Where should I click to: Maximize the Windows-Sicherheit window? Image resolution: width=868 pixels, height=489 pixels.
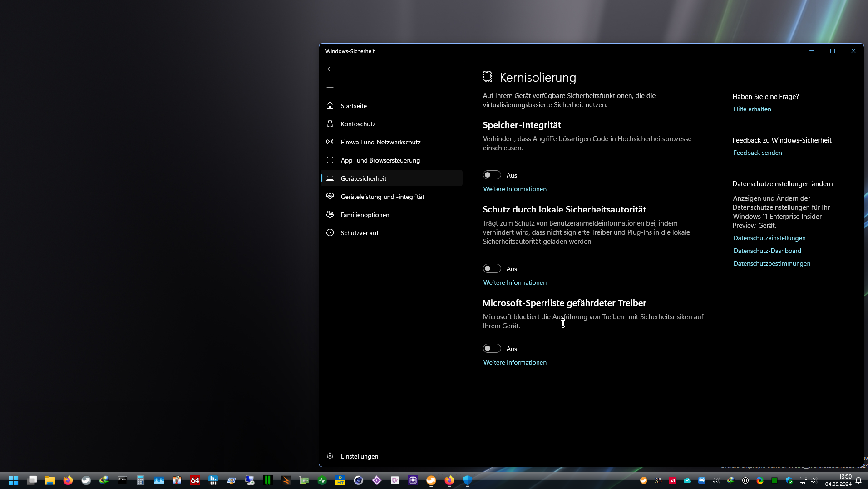coord(833,51)
